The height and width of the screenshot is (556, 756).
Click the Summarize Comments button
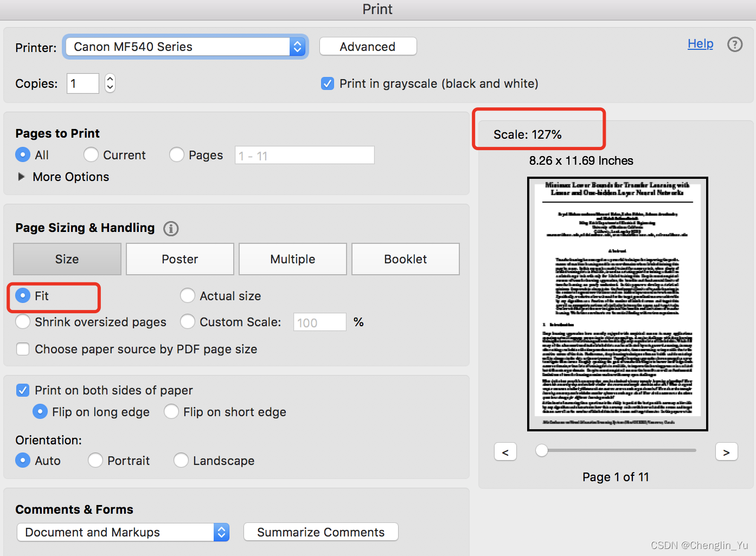(x=321, y=532)
